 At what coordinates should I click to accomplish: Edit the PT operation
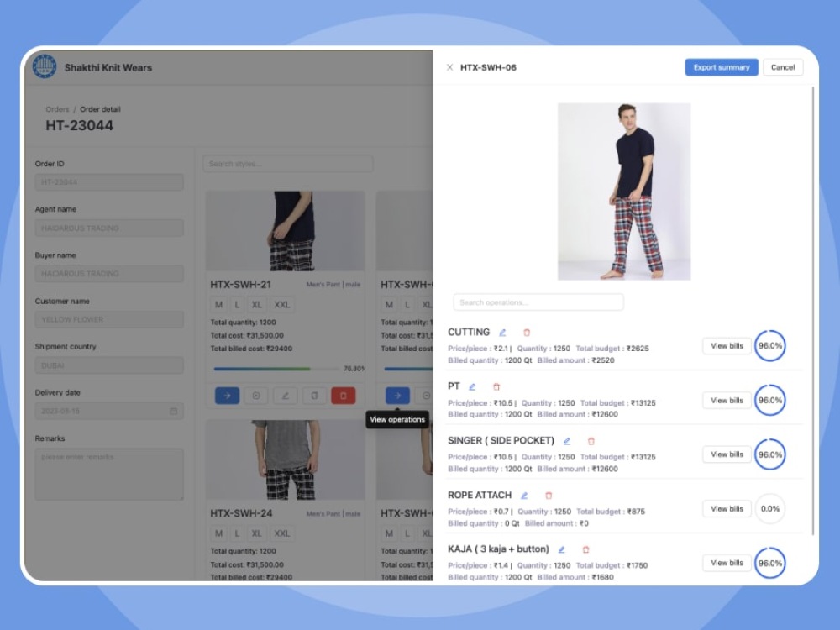point(472,386)
